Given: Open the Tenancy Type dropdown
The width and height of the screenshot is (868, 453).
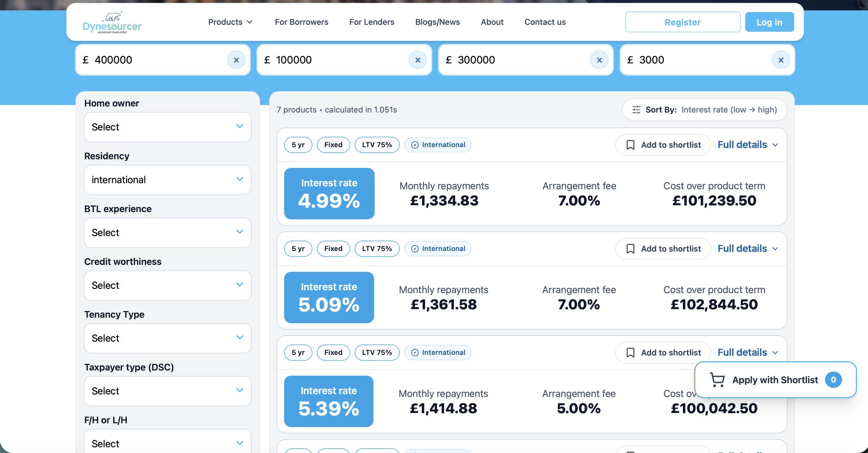Looking at the screenshot, I should click(168, 338).
